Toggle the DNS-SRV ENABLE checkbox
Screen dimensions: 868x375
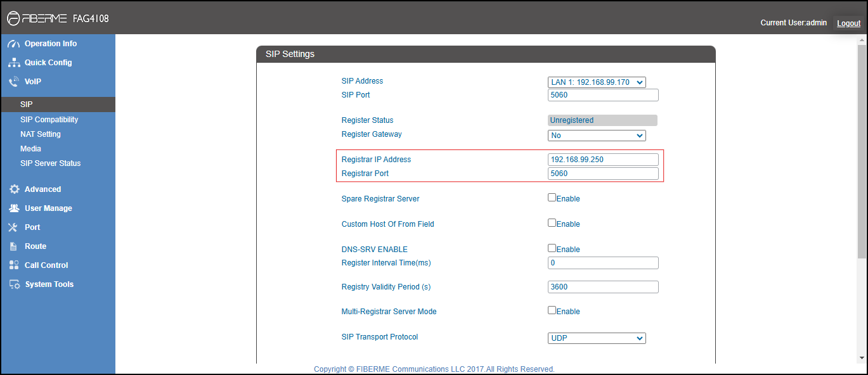pyautogui.click(x=552, y=248)
